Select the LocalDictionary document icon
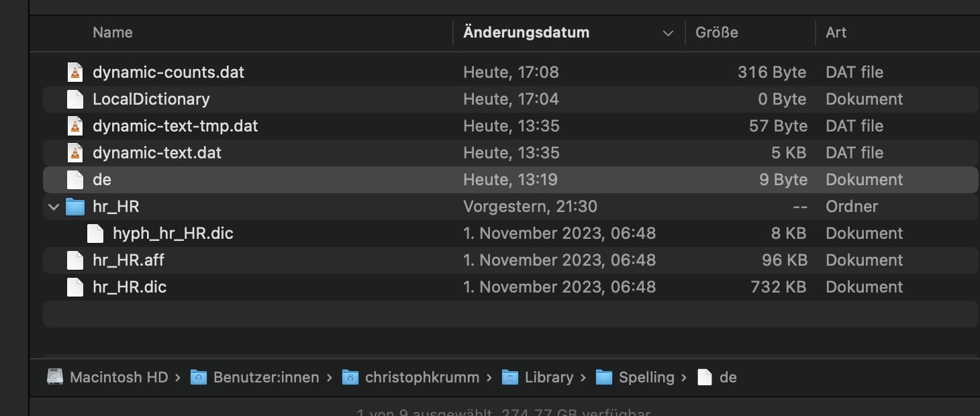The width and height of the screenshot is (980, 416). pyautogui.click(x=75, y=99)
